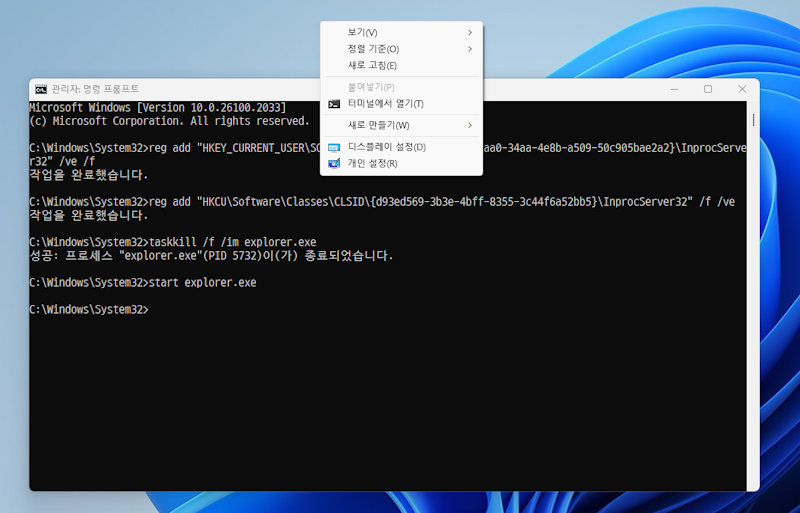Open the 정렬 기준(O) submenu
Screen dimensions: 800x513
[x=401, y=49]
